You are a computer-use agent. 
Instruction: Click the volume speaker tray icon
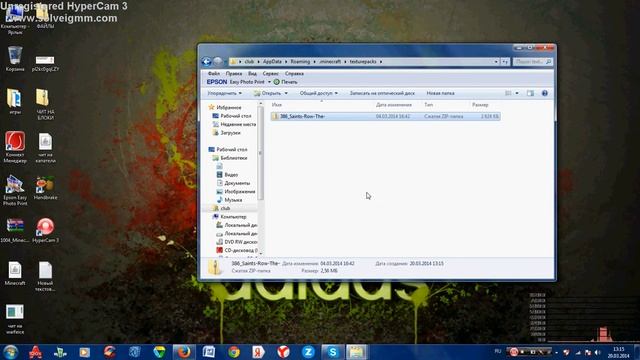coord(598,352)
